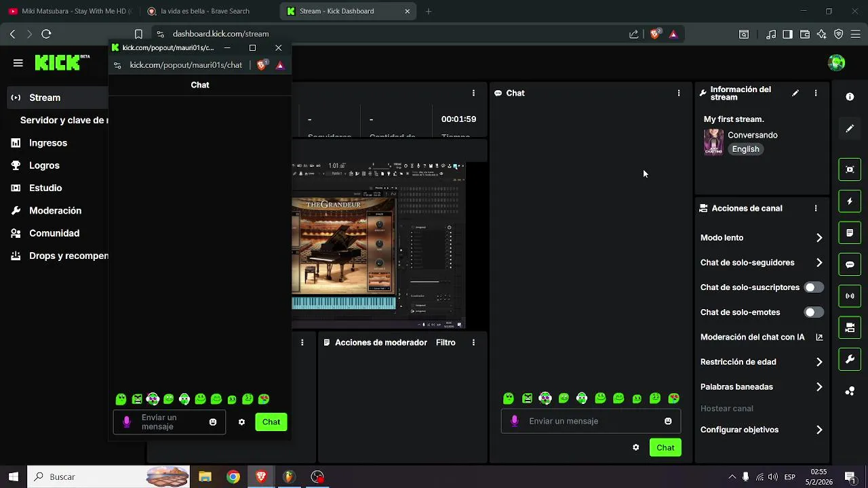This screenshot has height=488, width=868.
Task: Open the profile avatar menu in the dashboard
Action: point(837,63)
